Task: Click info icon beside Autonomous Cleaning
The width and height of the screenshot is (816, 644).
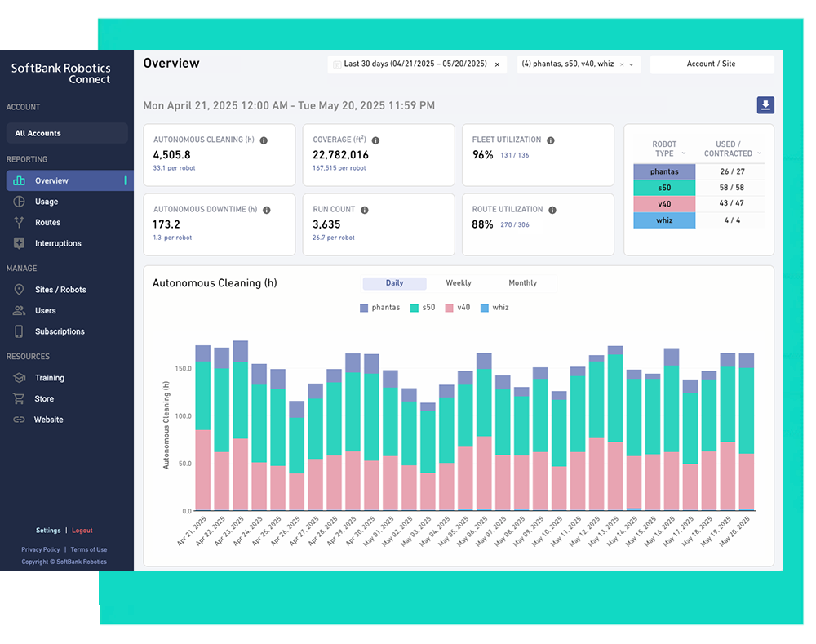Action: [264, 140]
